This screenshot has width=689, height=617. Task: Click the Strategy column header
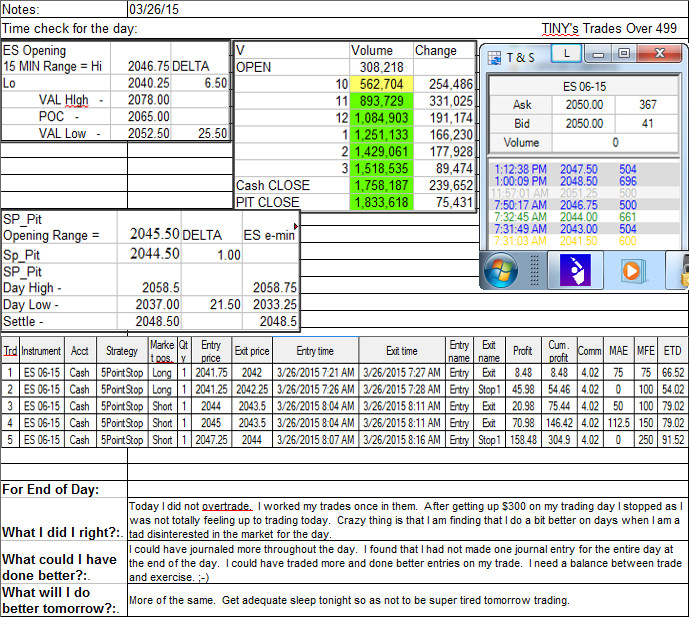point(122,351)
